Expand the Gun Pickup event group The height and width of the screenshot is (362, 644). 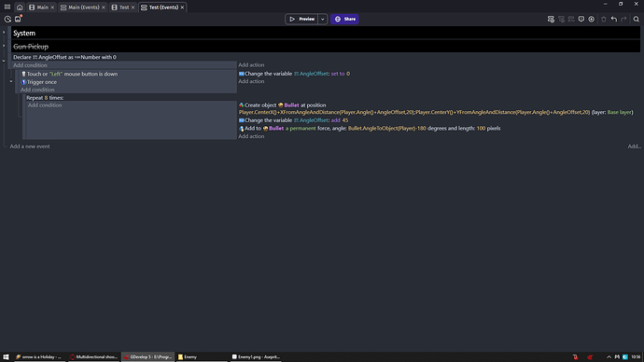(4, 46)
